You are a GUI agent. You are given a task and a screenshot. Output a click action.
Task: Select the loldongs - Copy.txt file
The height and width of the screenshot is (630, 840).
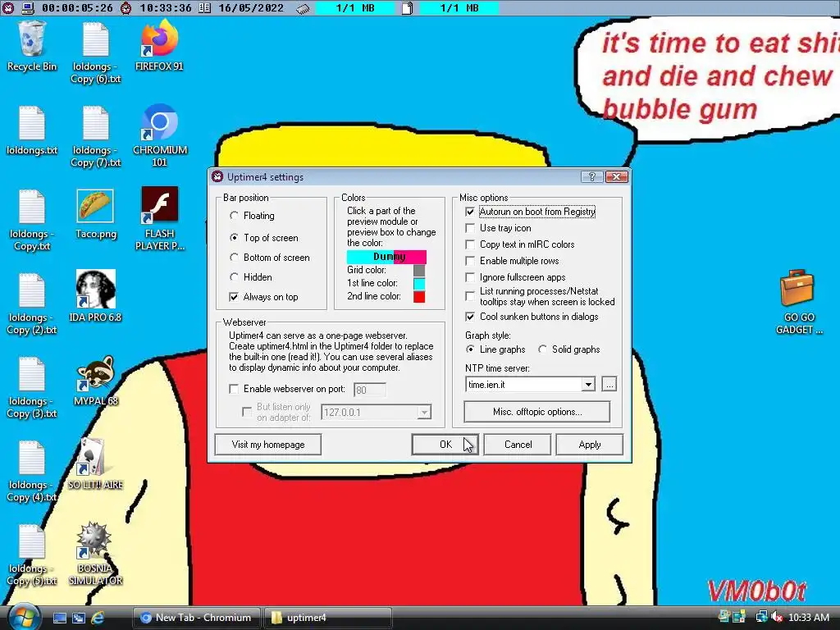point(32,220)
